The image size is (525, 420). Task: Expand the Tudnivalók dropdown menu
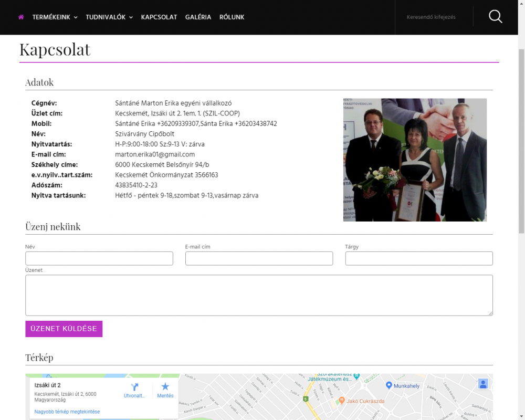click(109, 17)
